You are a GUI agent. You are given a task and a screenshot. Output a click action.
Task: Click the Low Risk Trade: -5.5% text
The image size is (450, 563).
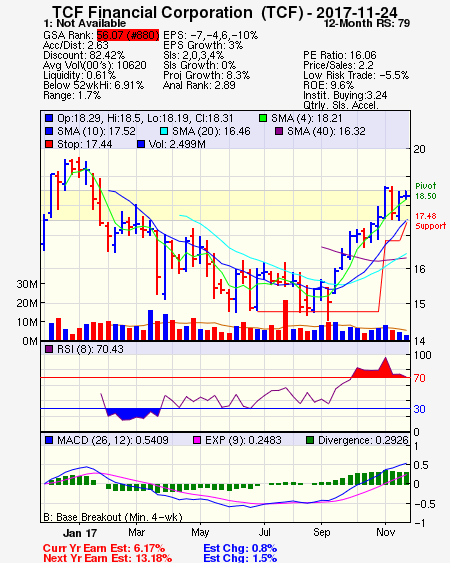[x=356, y=75]
